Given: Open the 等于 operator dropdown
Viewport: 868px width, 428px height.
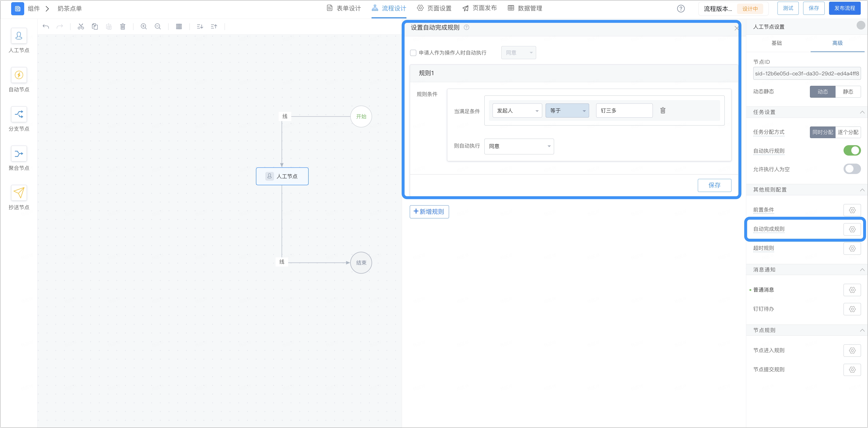Looking at the screenshot, I should [x=567, y=111].
